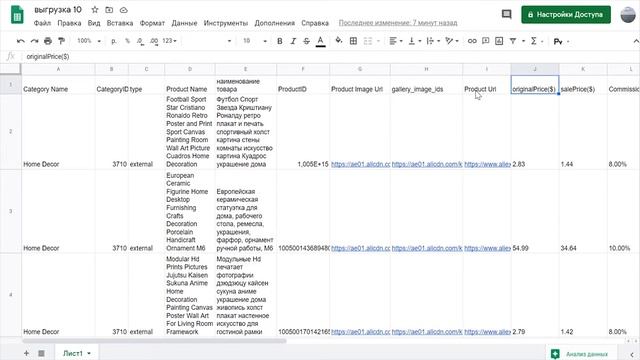Image resolution: width=640 pixels, height=360 pixels.
Task: Open text wrapping options
Action: point(432,41)
